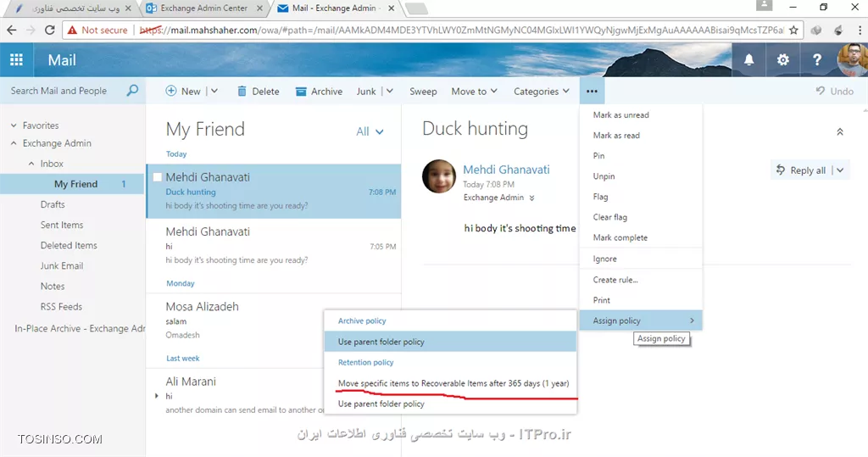Switch to Exchange Admin Center browser tab
The image size is (868, 457).
[203, 8]
